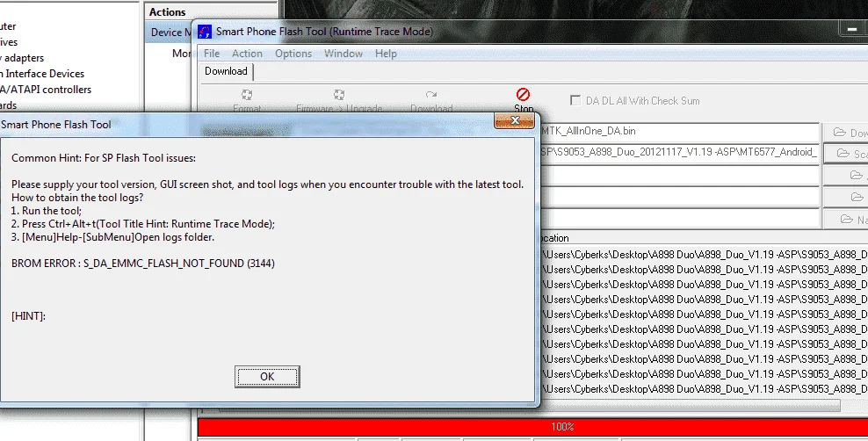Open the Help menu
The width and height of the screenshot is (868, 441).
pyautogui.click(x=386, y=53)
